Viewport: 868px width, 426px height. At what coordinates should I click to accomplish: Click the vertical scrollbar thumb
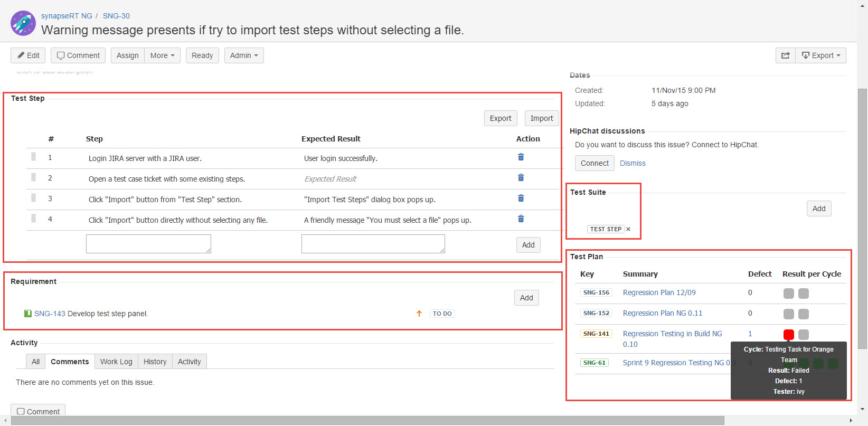click(863, 219)
